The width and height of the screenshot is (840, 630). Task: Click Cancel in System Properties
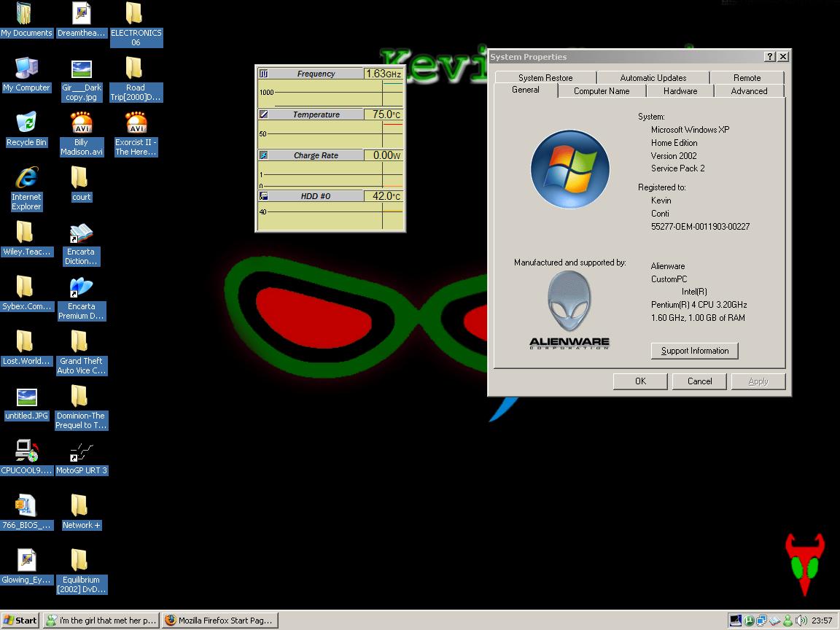[x=700, y=381]
